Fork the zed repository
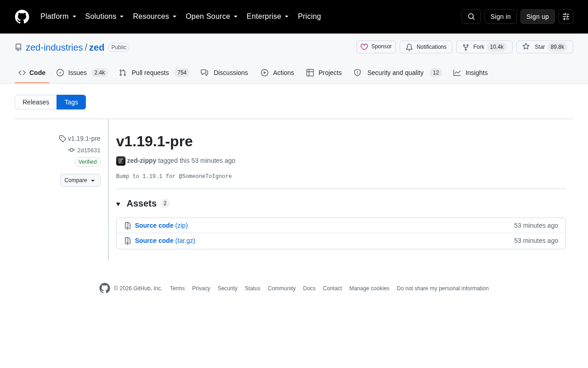The image size is (588, 368). coord(484,47)
